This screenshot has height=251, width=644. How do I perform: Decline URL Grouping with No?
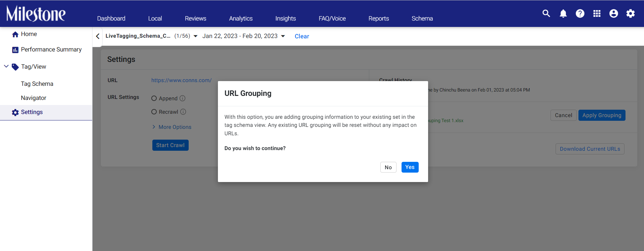388,167
